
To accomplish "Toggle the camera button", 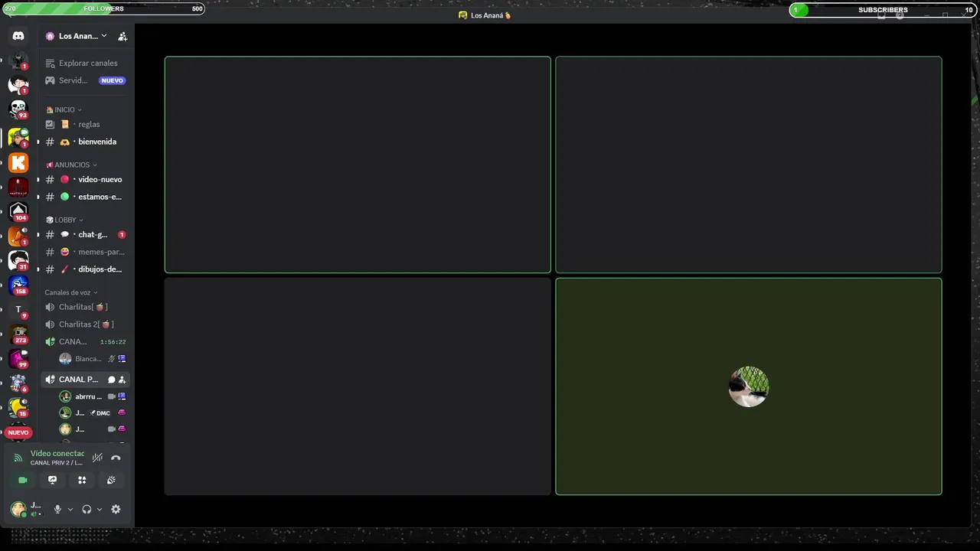I will click(x=23, y=480).
